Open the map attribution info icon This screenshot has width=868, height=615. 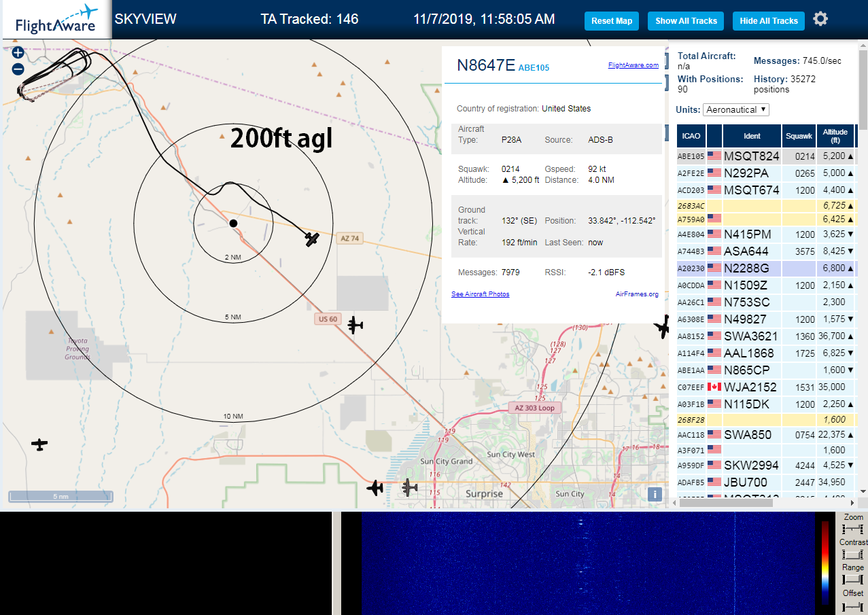pyautogui.click(x=655, y=495)
